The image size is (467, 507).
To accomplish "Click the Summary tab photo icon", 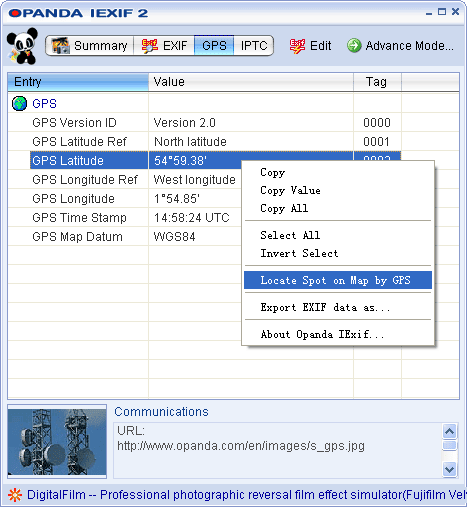I will pos(61,45).
